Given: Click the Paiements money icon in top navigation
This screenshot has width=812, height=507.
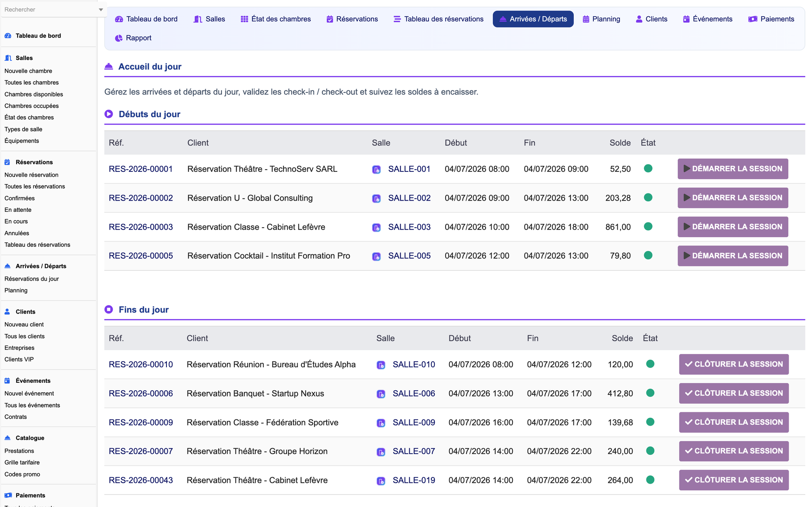Looking at the screenshot, I should click(753, 19).
